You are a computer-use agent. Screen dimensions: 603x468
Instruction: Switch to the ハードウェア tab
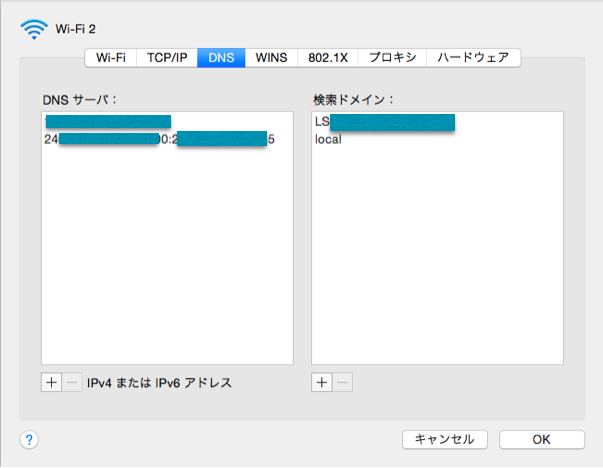(473, 58)
